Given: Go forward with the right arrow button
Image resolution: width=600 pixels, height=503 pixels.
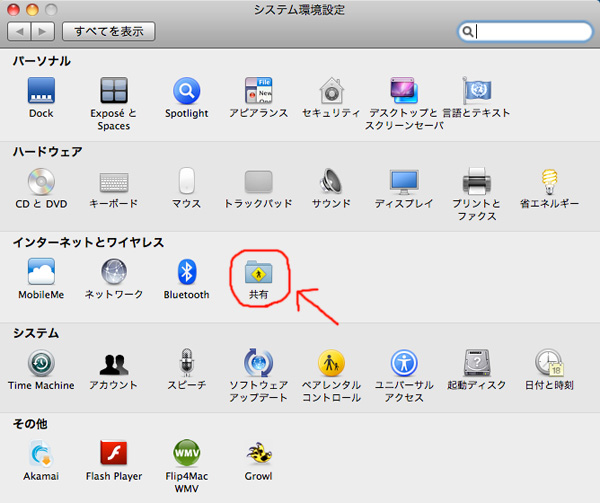Looking at the screenshot, I should [x=43, y=31].
